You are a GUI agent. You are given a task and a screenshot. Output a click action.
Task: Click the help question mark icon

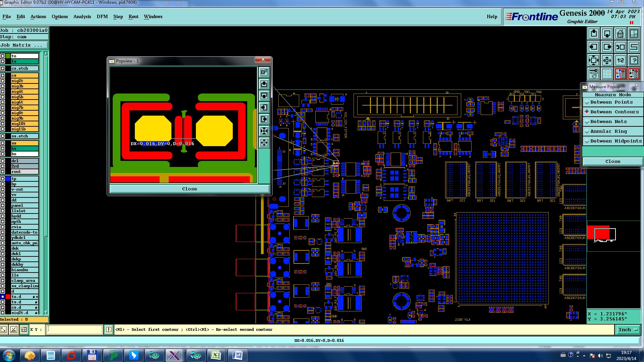click(634, 61)
